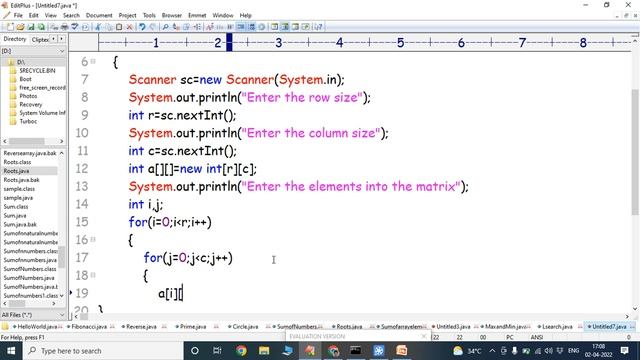Open the Project menu
Image resolution: width=640 pixels, height=360 pixels.
[x=127, y=16]
